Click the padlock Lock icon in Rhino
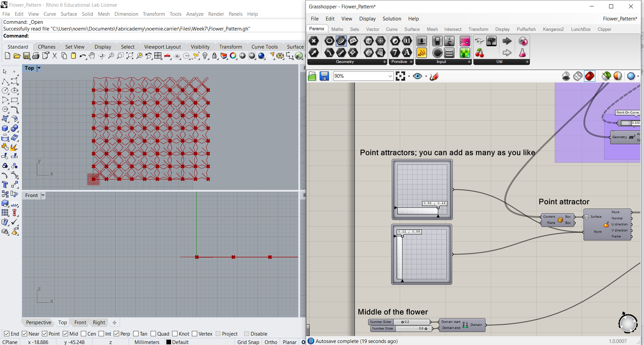This screenshot has height=345, width=644. (x=214, y=56)
